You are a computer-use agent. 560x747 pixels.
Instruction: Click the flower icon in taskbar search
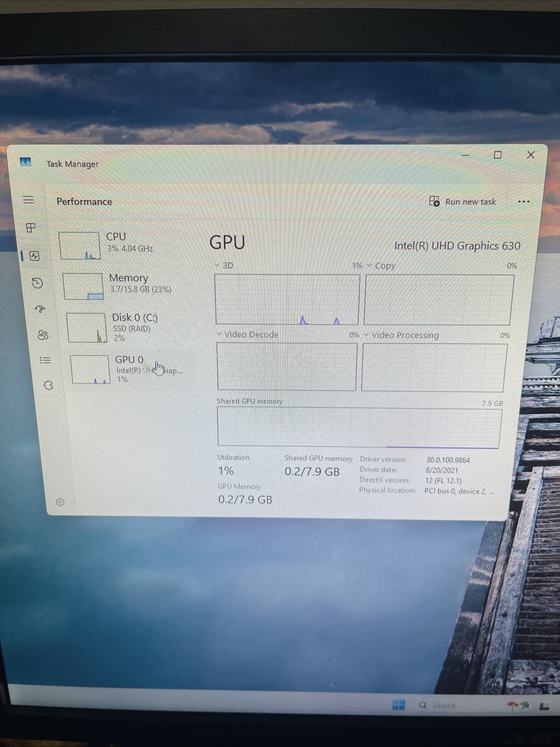coord(518,706)
